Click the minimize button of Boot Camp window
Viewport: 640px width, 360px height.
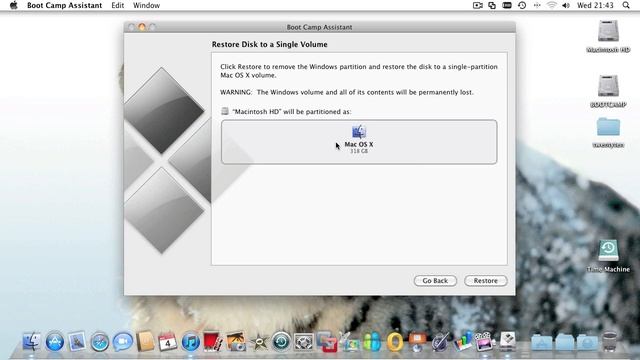point(142,27)
